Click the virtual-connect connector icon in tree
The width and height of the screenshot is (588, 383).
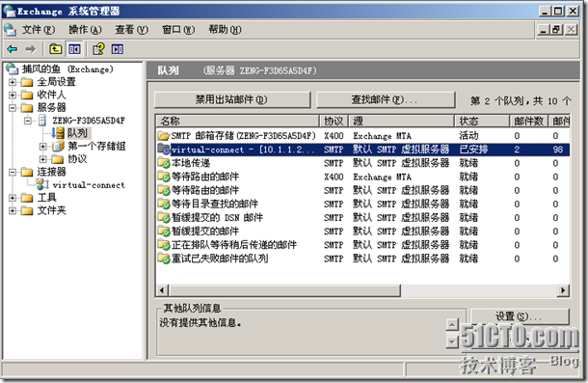point(42,184)
